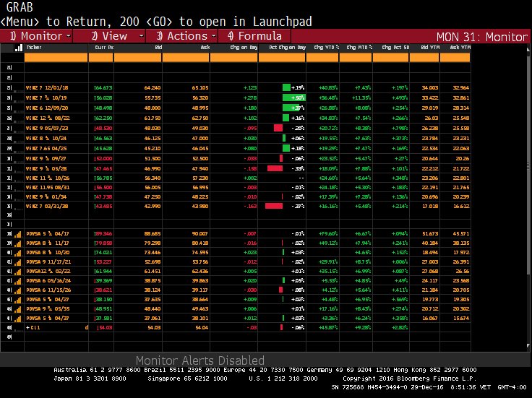Click the Pct Chg on Day header
532x398 pixels.
pos(288,48)
